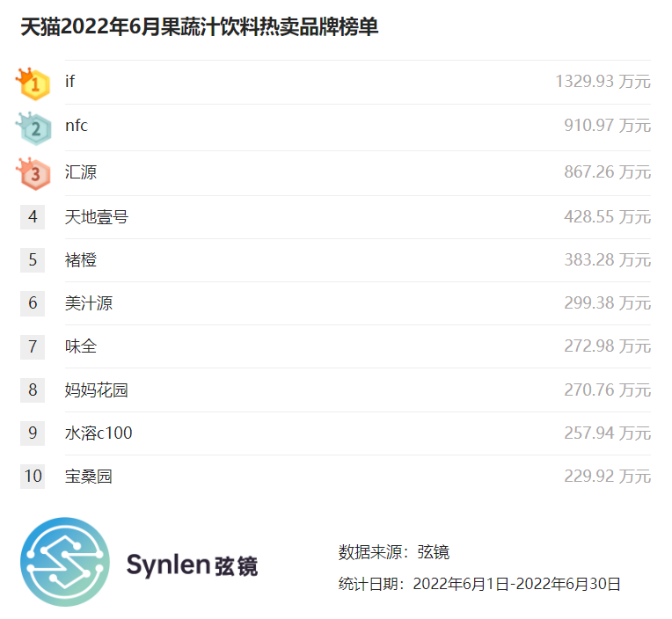This screenshot has width=672, height=619.
Task: Select brand name 'if'
Action: (x=69, y=81)
